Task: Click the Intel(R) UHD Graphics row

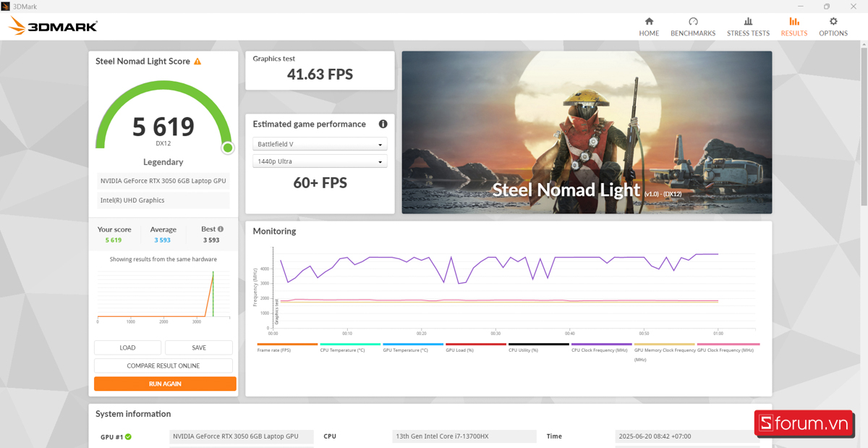Action: point(163,200)
